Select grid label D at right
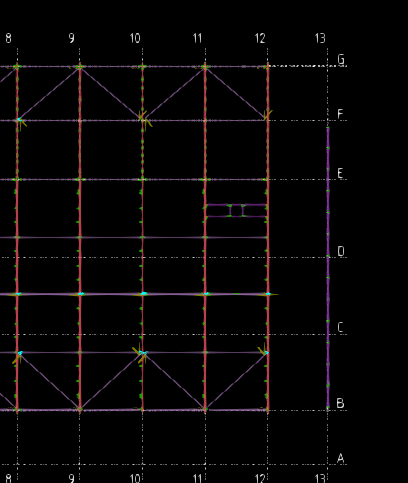Viewport: 408px width, 483px height. tap(341, 251)
